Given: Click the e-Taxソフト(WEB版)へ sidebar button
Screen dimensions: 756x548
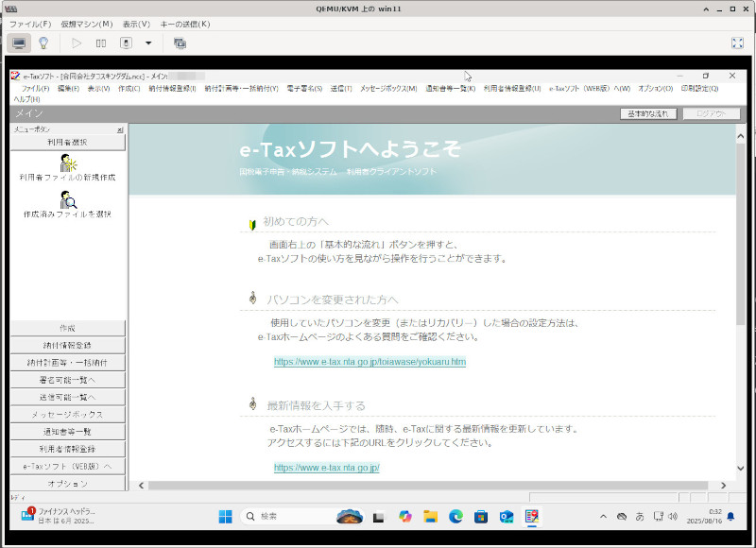Looking at the screenshot, I should [x=67, y=467].
